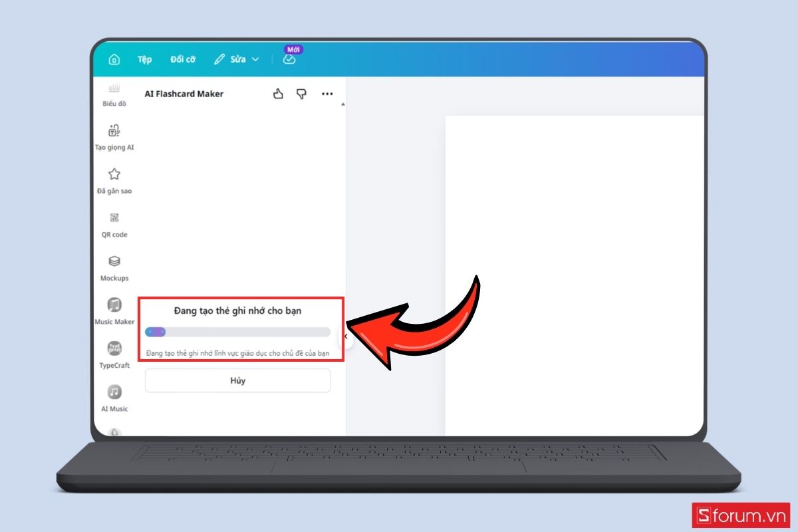The image size is (798, 532).
Task: Click the Mới badge
Action: pos(293,49)
